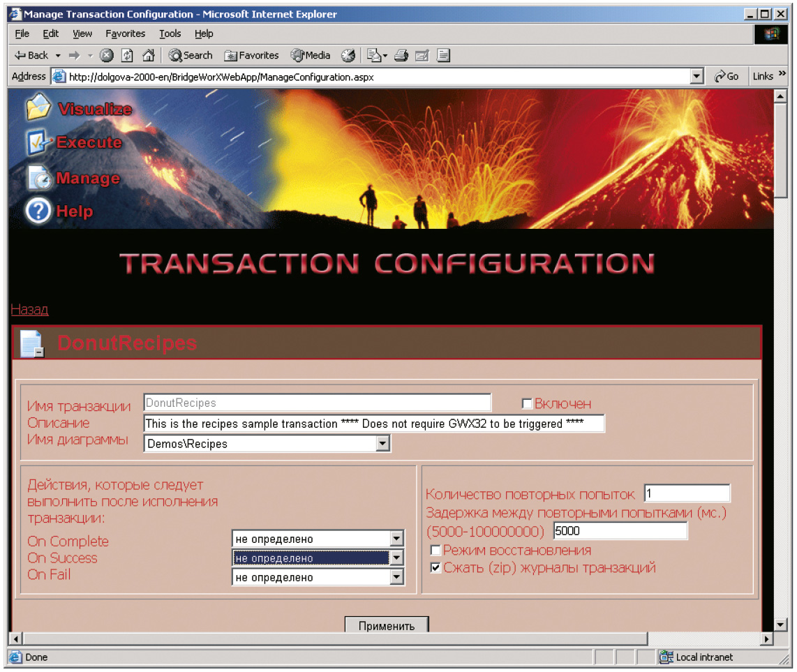The image size is (797, 672).
Task: Expand the Links toolbar chevron
Action: (x=782, y=74)
